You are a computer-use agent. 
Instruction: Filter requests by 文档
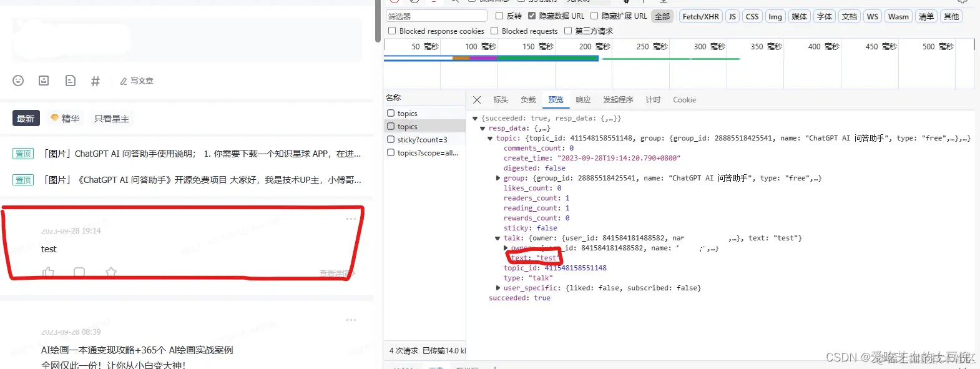(850, 17)
